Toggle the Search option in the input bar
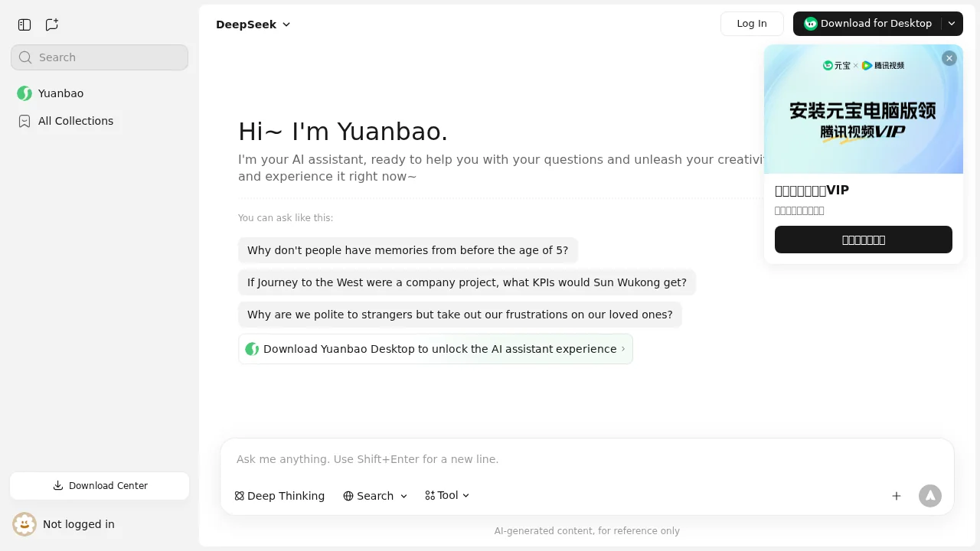 click(370, 496)
